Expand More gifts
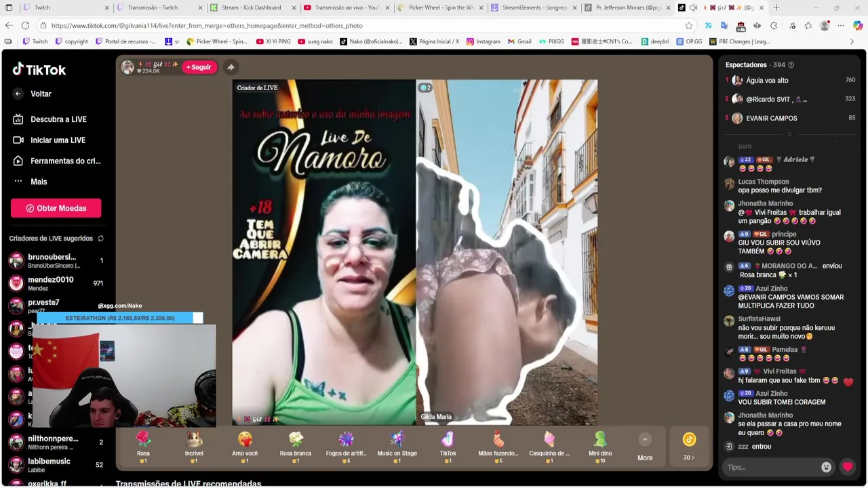 click(645, 447)
